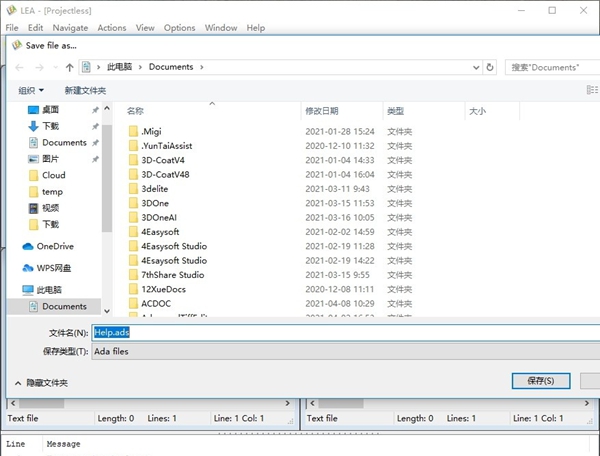Click the 新建文件夹 button
Image resolution: width=600 pixels, height=456 pixels.
coord(85,91)
